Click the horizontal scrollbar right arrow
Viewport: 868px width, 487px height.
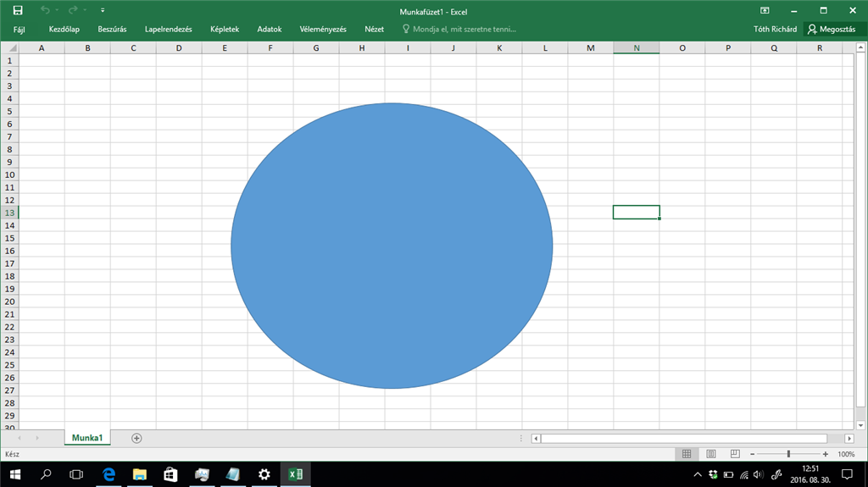click(x=849, y=439)
